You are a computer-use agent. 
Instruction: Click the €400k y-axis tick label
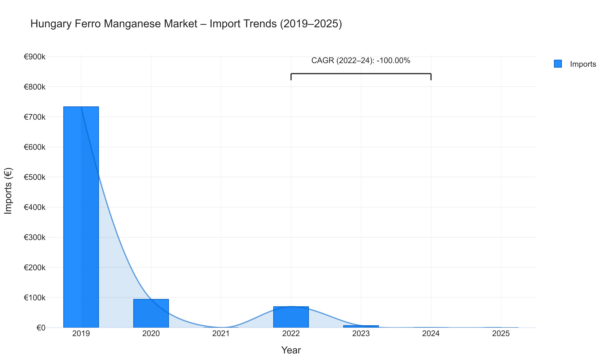[x=35, y=207]
